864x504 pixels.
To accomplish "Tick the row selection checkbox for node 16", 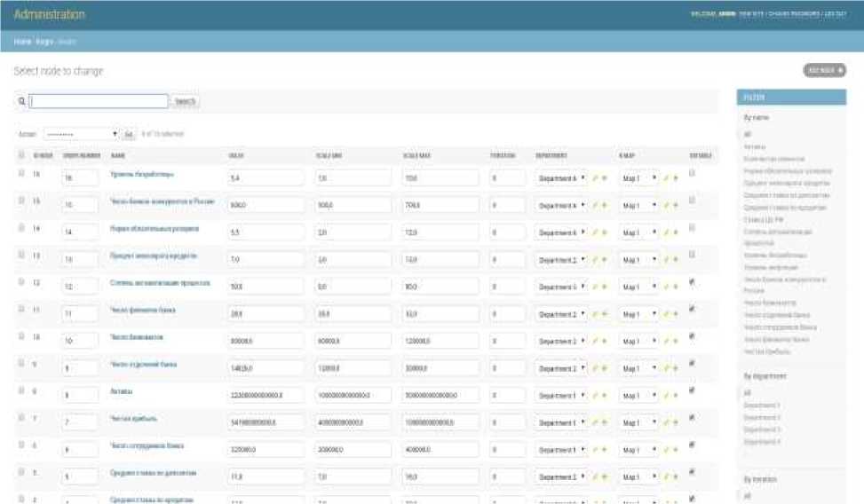I will pos(21,174).
